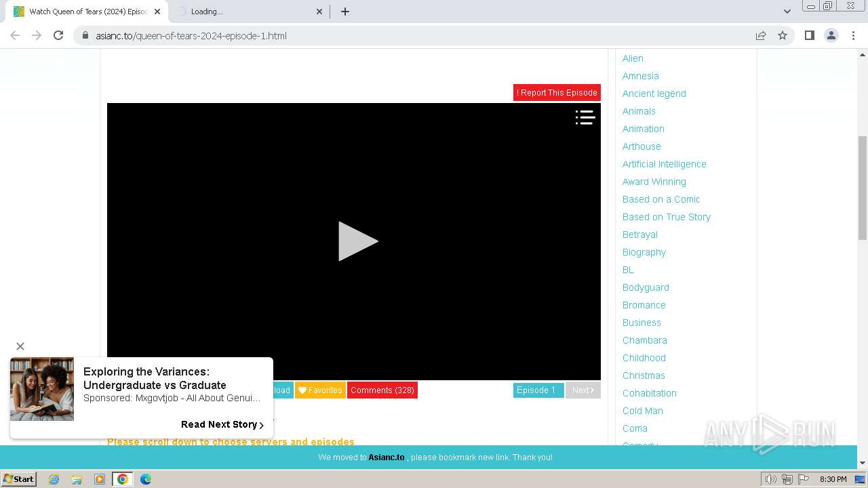
Task: Toggle the browser side panel
Action: pos(809,35)
